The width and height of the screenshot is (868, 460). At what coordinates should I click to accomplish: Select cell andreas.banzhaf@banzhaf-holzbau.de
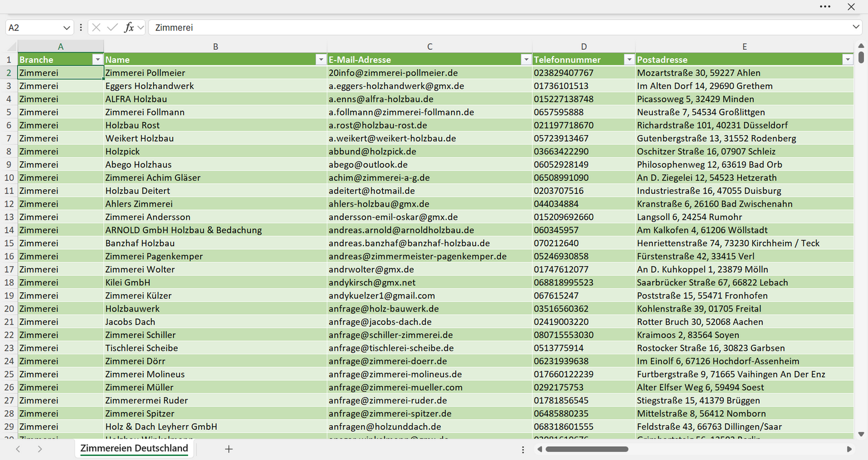(429, 243)
